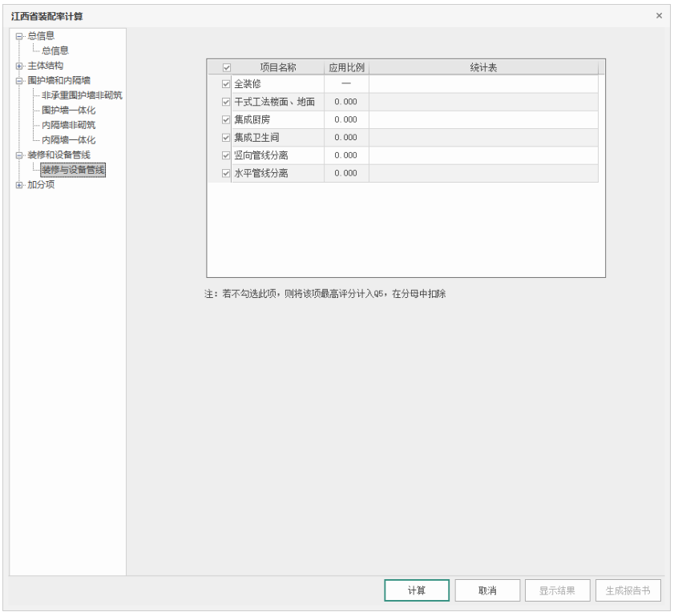Select the 加分项 tree item
Screen dimensions: 678x616
coord(41,184)
